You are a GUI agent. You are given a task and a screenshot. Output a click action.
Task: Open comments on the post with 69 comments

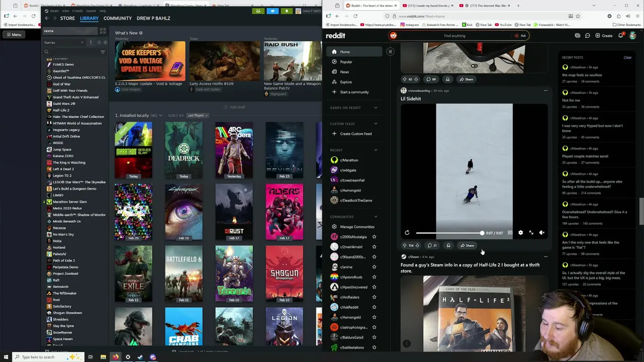(x=431, y=79)
